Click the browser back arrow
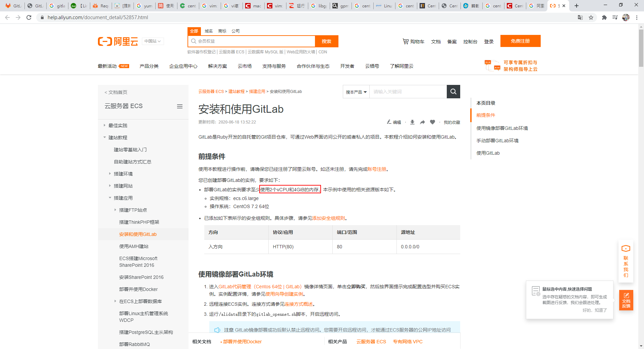The image size is (644, 349). (x=7, y=17)
